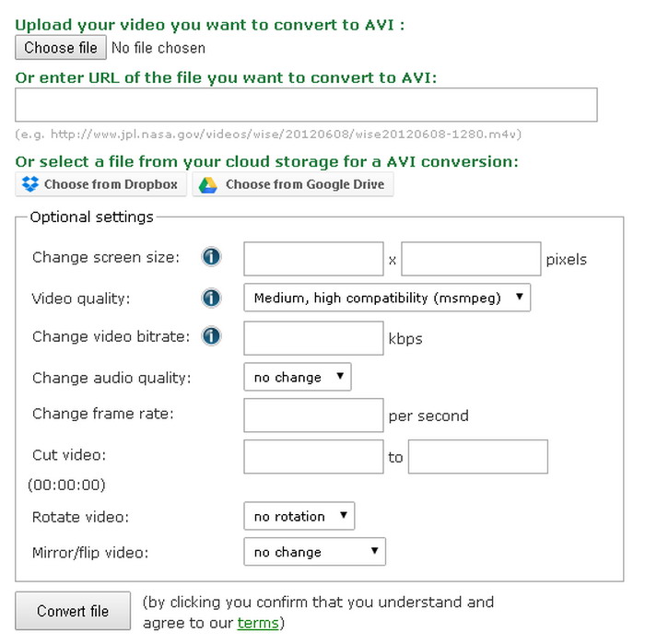Screen dimensions: 645x644
Task: Focus the file URL input field
Action: (x=307, y=105)
